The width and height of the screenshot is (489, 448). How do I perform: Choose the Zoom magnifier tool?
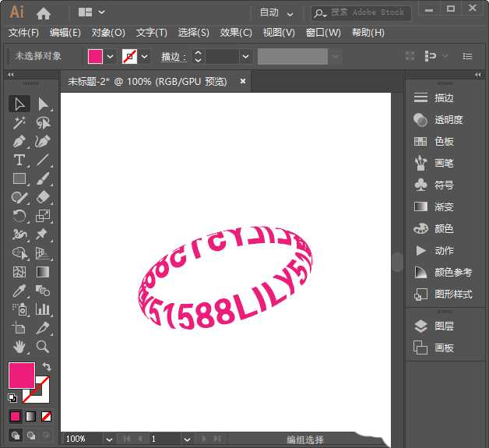click(43, 347)
